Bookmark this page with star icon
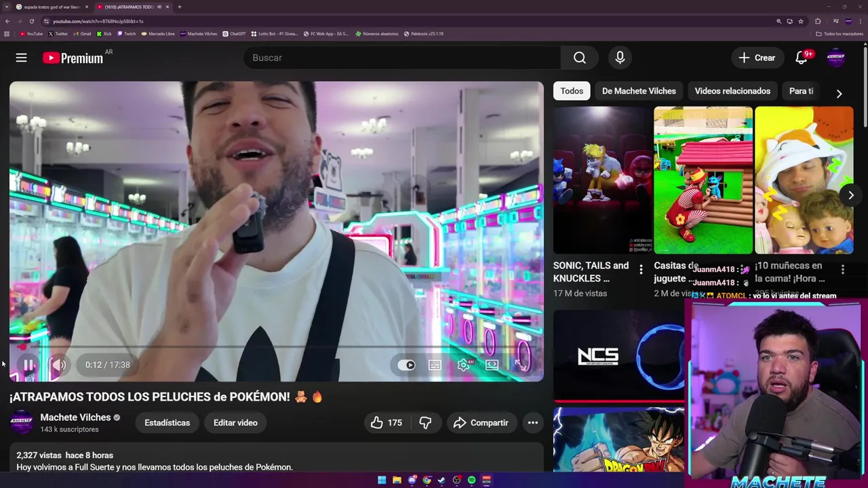Viewport: 868px width, 488px height. [801, 21]
